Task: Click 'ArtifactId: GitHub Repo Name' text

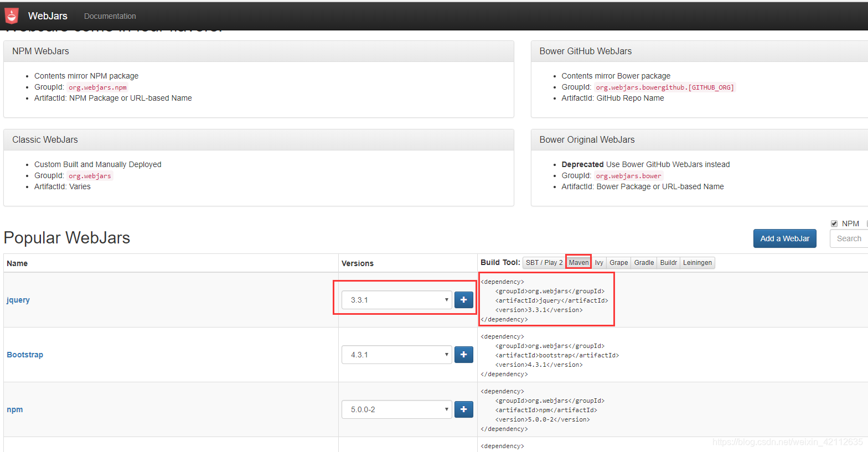Action: click(613, 98)
